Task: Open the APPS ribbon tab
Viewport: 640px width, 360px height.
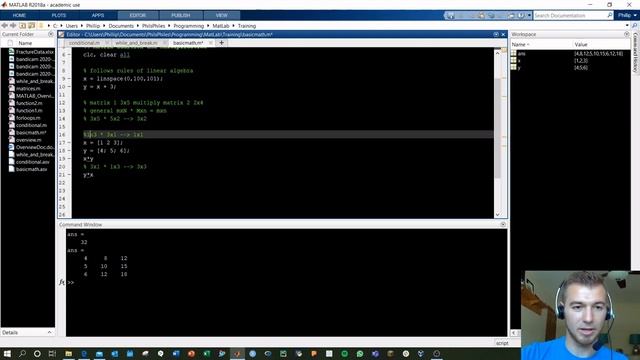Action: pyautogui.click(x=98, y=16)
